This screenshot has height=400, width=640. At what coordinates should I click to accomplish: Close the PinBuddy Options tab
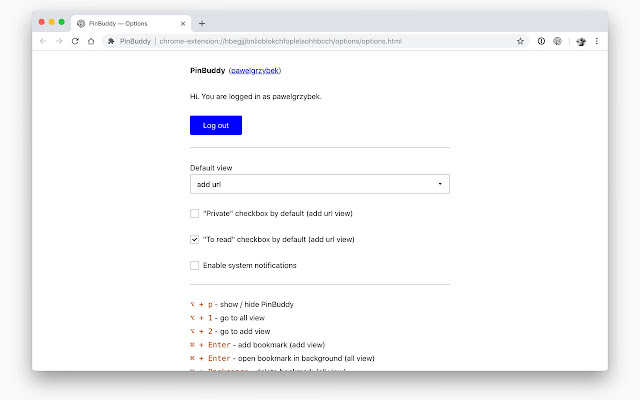click(183, 23)
